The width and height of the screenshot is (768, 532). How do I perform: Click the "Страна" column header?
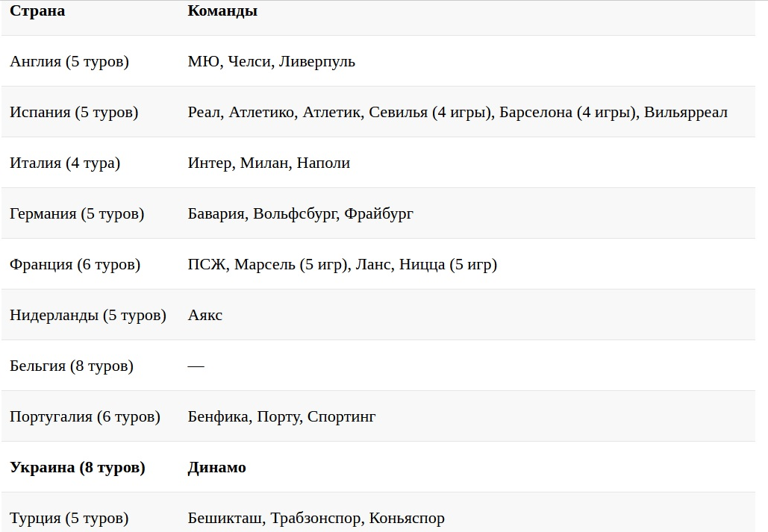click(37, 11)
